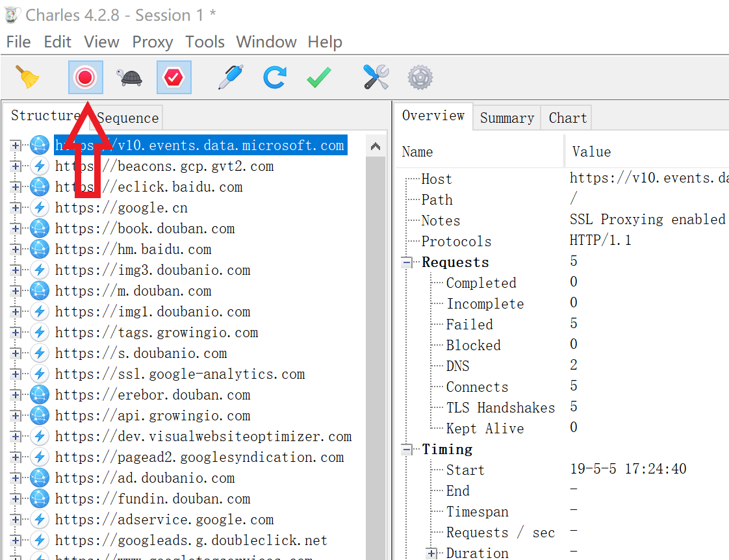Screen dimensions: 729x560
Task: Toggle the red Record button
Action: (86, 77)
